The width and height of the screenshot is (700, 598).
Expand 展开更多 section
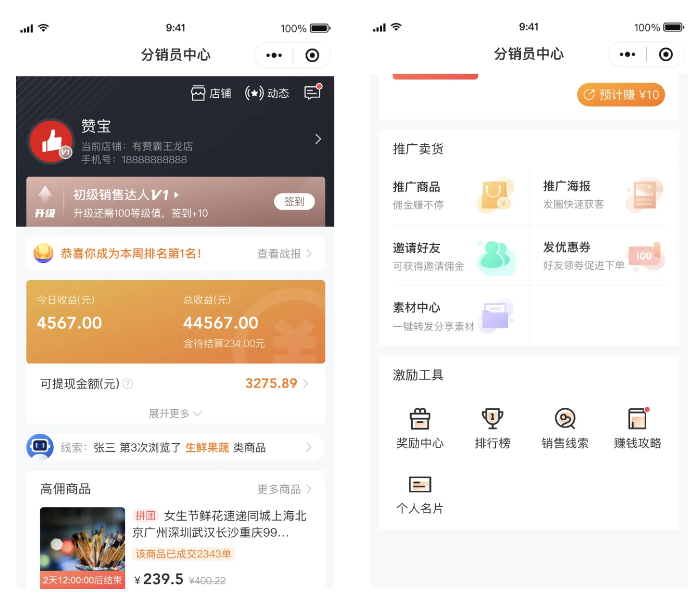pos(175,413)
